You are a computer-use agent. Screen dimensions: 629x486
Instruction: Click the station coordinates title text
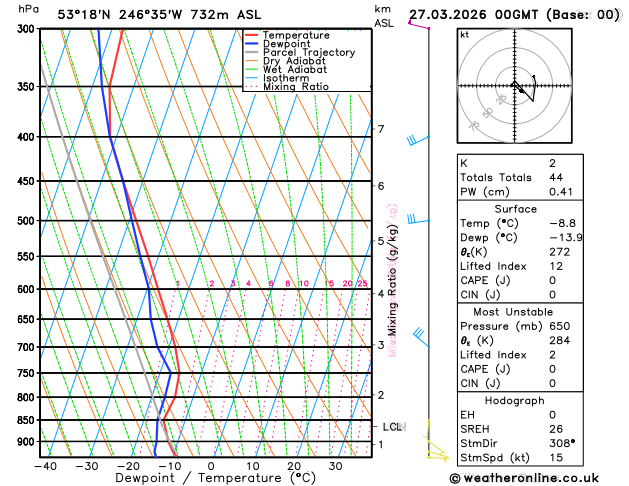(x=159, y=15)
